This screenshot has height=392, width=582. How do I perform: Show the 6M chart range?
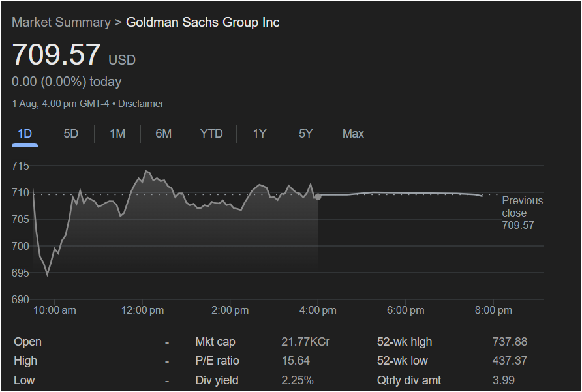(x=164, y=134)
